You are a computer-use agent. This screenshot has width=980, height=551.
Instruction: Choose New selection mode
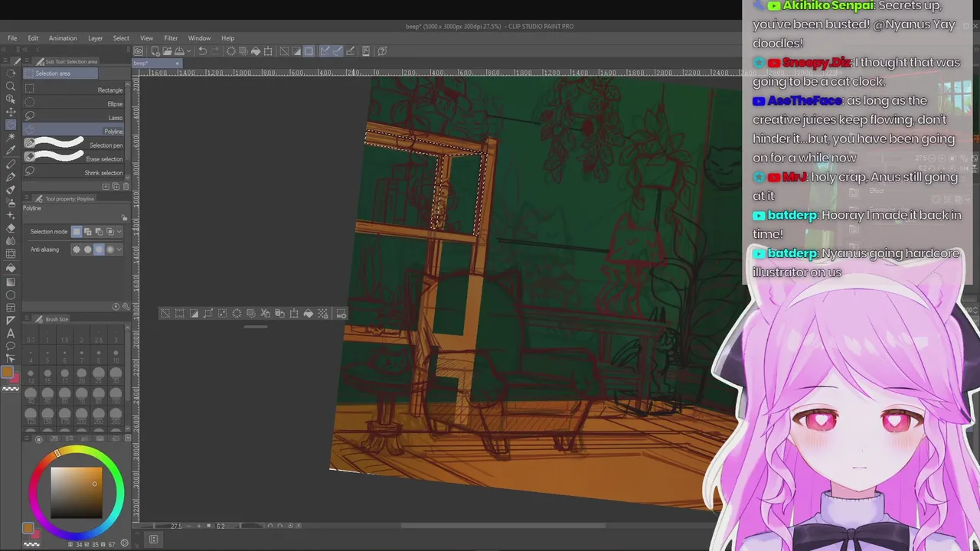pos(77,231)
